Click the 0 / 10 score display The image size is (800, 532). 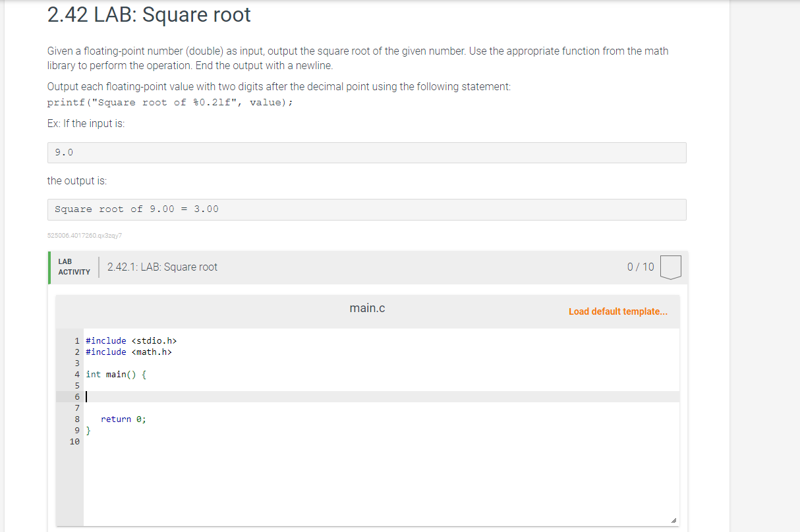click(641, 267)
